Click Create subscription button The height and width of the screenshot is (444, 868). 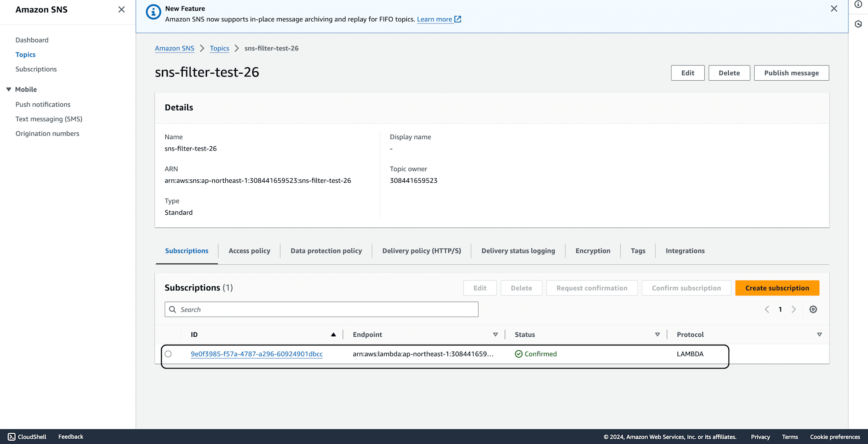[777, 288]
